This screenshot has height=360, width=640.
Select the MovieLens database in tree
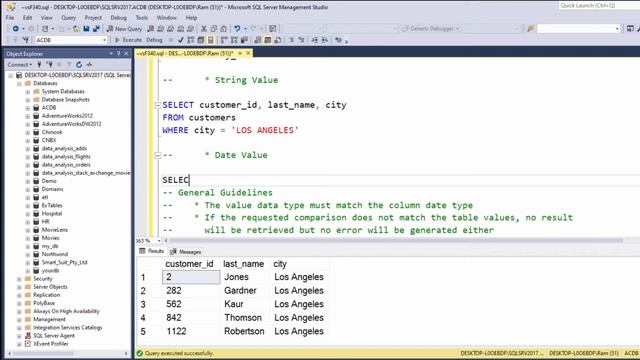[55, 230]
